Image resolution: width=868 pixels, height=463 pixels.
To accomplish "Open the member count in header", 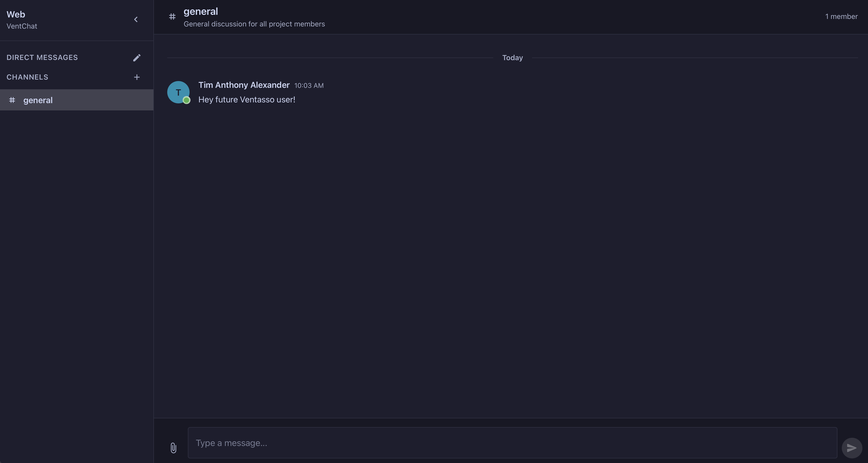I will [x=841, y=17].
